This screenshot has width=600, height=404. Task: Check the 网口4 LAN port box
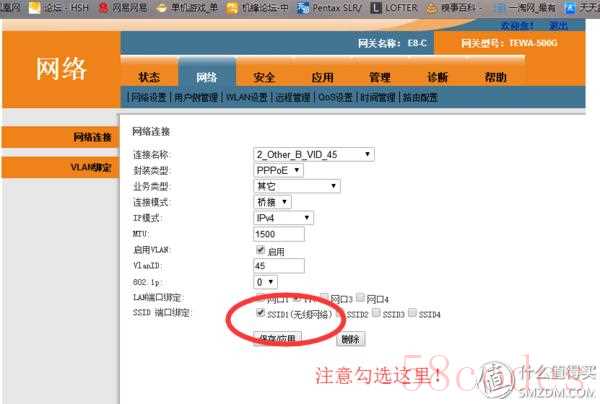360,297
